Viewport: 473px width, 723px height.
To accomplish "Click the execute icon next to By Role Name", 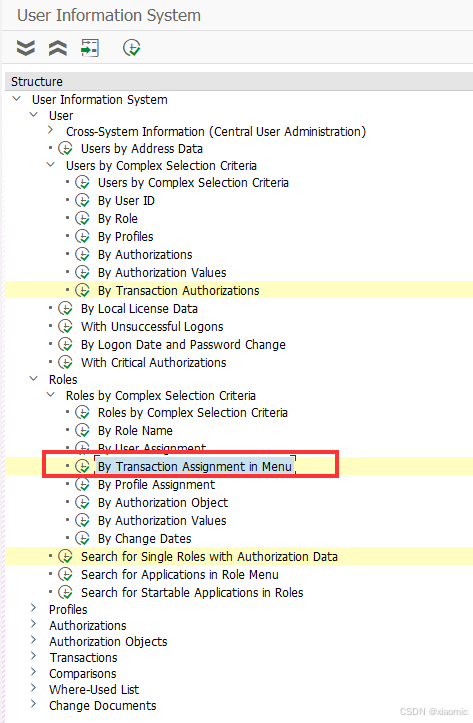I will pos(83,431).
